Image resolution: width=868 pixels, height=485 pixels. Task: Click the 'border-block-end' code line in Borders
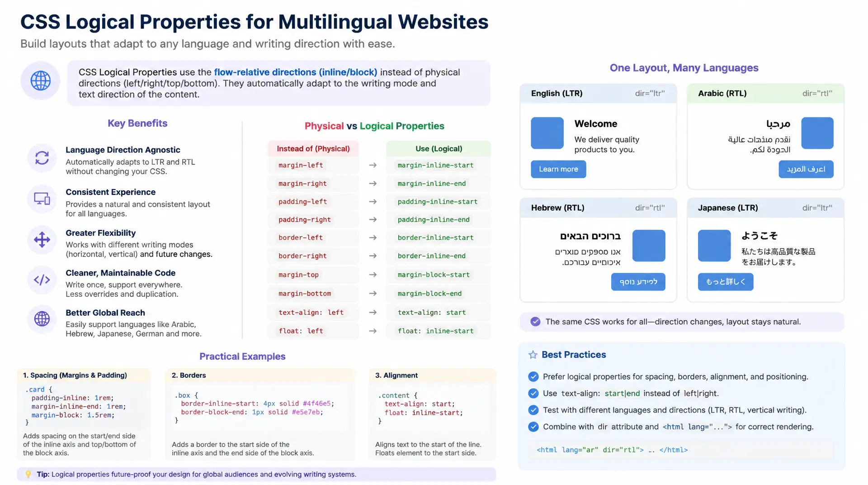[252, 413]
